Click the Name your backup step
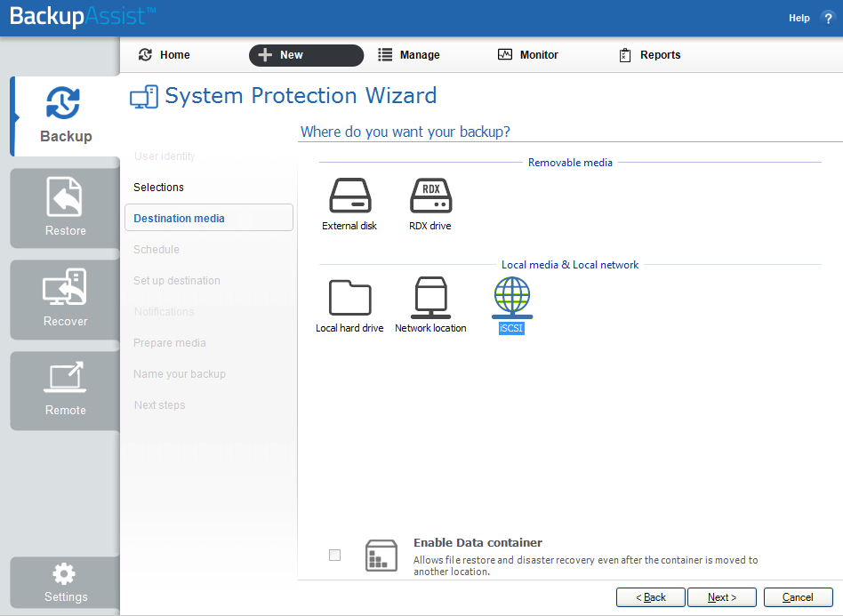Viewport: 843px width, 616px height. 180,374
